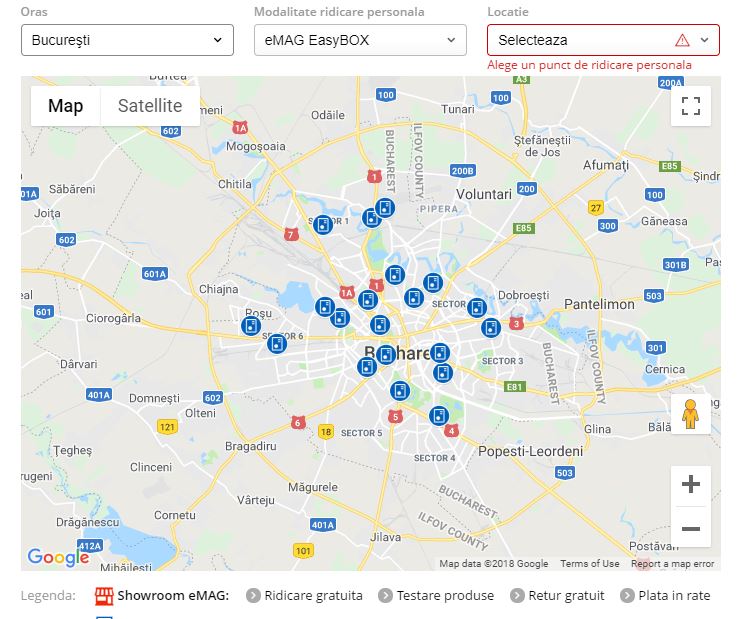Select the upper EasyBOX marker left of Sector 3
This screenshot has width=739, height=619.
click(x=440, y=353)
